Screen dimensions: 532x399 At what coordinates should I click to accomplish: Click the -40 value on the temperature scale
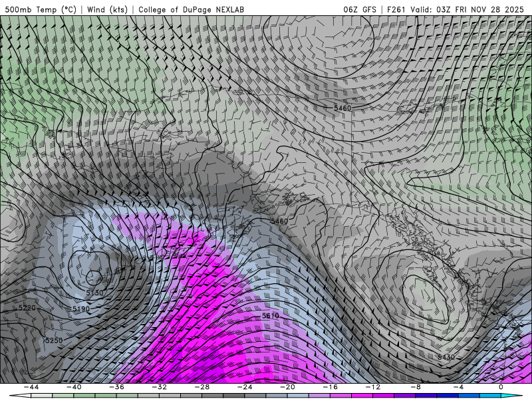(x=74, y=387)
